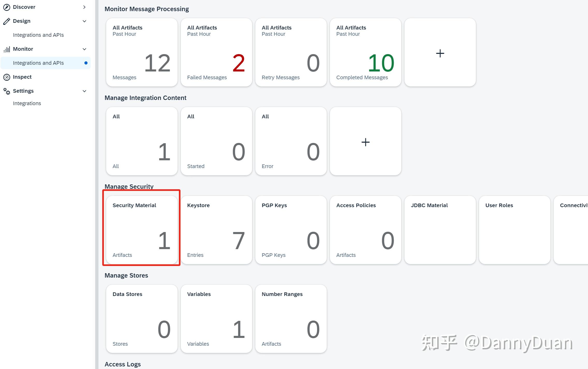Open the Keystore tile showing 7 entries
This screenshot has height=369, width=588.
point(216,230)
